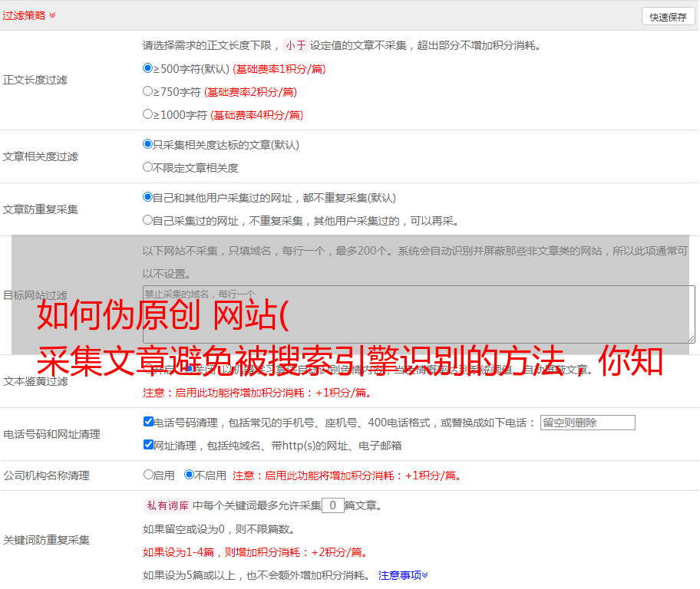Select 启用 for 公司机构名称清理
The height and width of the screenshot is (589, 700).
click(x=148, y=475)
